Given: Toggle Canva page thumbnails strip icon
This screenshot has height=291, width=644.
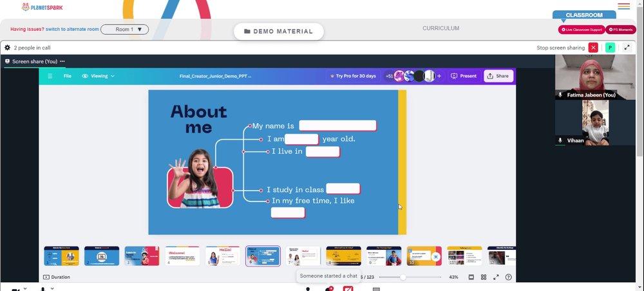Looking at the screenshot, I should tap(471, 277).
